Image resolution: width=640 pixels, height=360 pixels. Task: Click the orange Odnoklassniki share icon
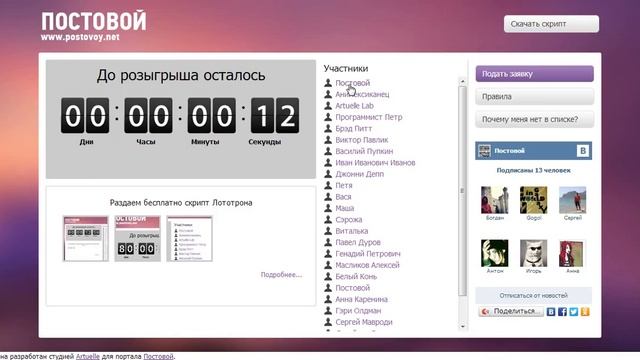pyautogui.click(x=585, y=312)
